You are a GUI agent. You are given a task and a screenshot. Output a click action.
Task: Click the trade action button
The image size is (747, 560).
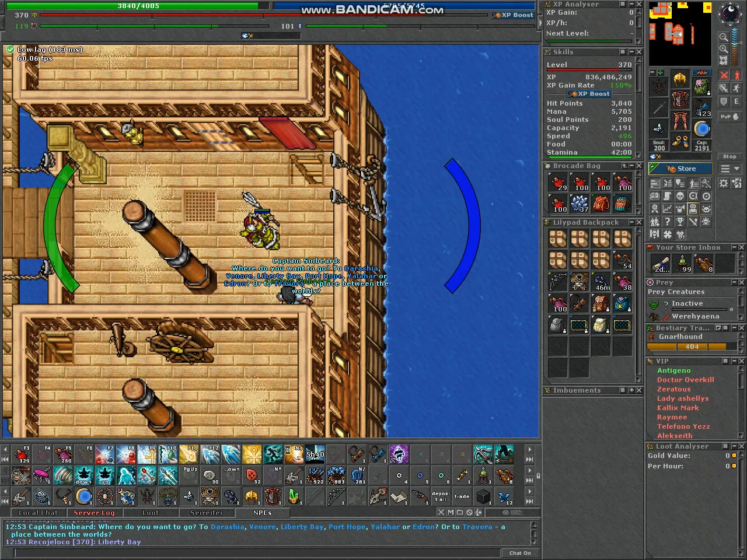pyautogui.click(x=462, y=496)
